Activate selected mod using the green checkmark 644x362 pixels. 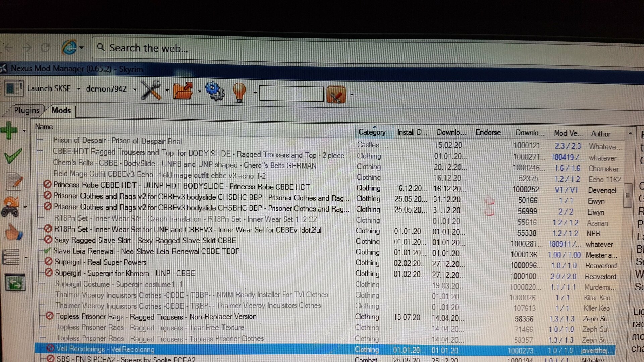(x=13, y=156)
